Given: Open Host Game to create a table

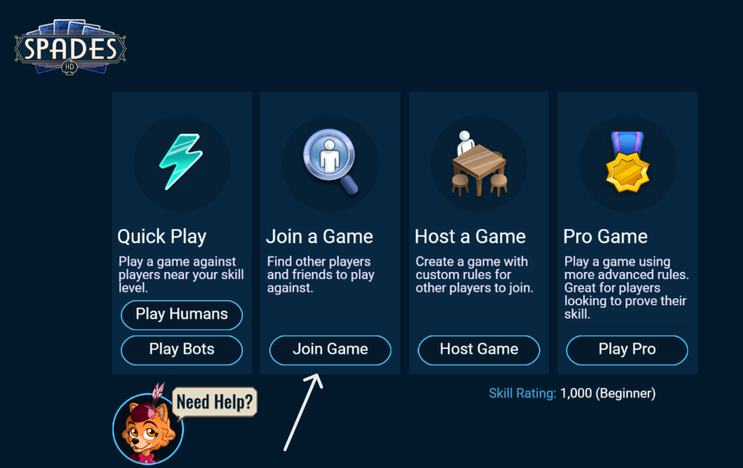Looking at the screenshot, I should [479, 350].
